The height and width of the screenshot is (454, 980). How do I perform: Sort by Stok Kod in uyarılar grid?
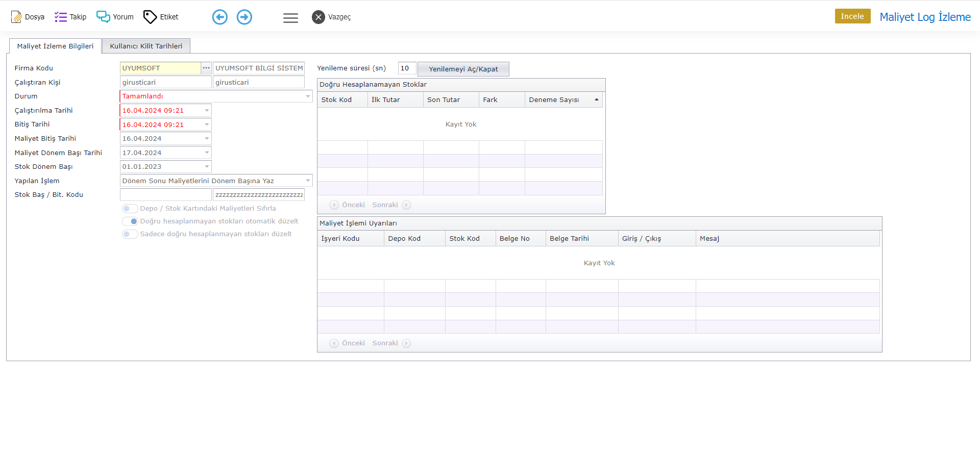click(x=470, y=238)
